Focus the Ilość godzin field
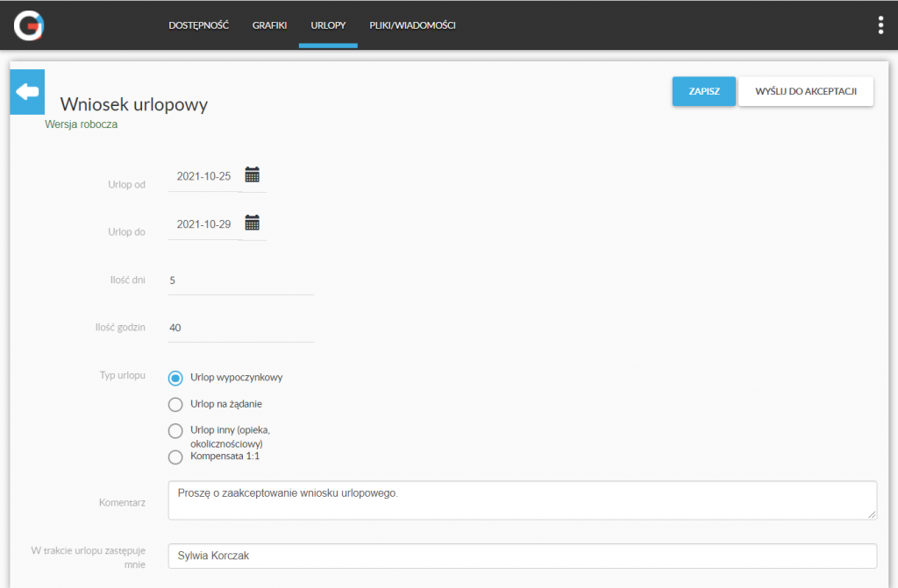Viewport: 898px width, 588px height. 241,328
